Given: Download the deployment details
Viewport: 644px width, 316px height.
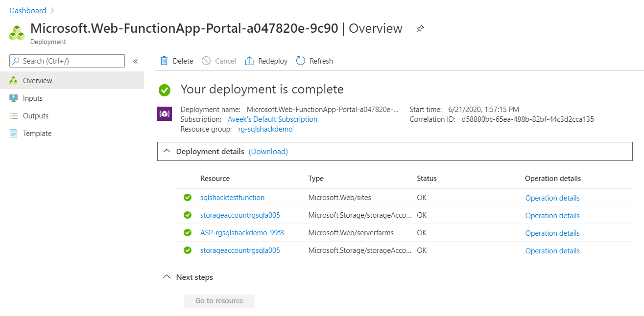Looking at the screenshot, I should click(x=268, y=152).
